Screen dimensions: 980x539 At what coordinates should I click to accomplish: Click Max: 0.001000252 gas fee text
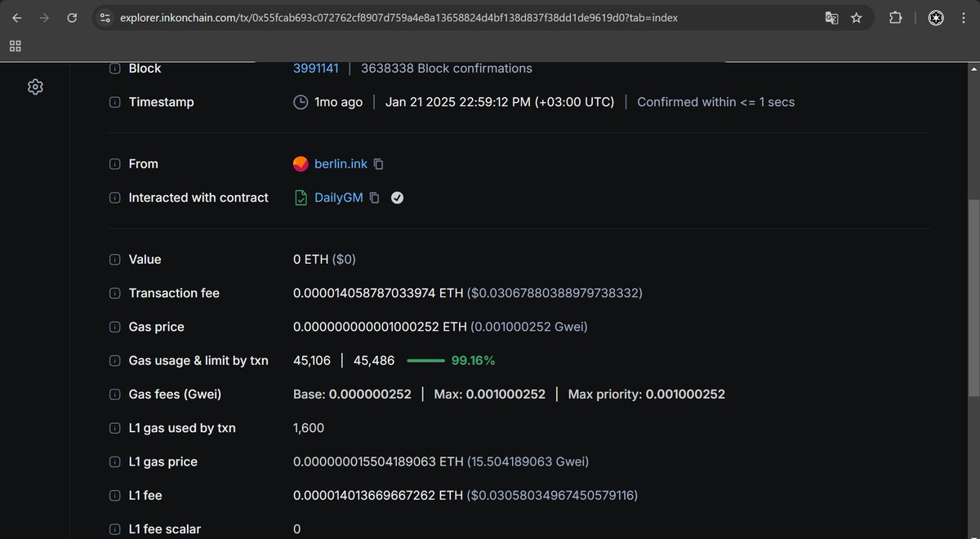[489, 394]
